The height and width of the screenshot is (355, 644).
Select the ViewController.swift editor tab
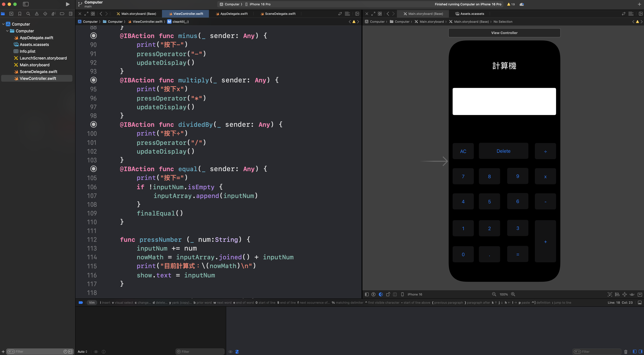coord(185,14)
